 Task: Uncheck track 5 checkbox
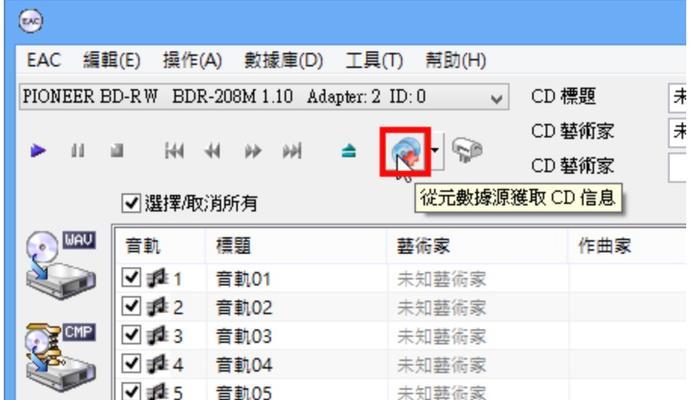click(131, 392)
